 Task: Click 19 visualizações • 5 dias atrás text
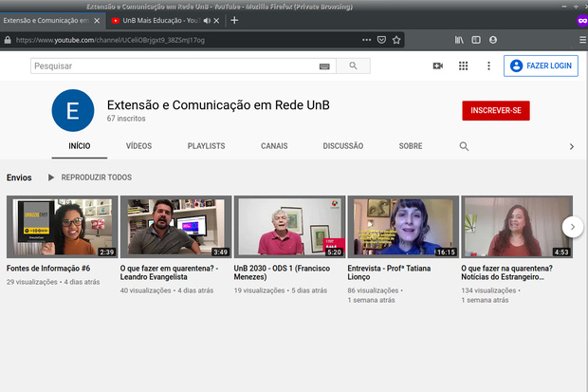(x=281, y=290)
